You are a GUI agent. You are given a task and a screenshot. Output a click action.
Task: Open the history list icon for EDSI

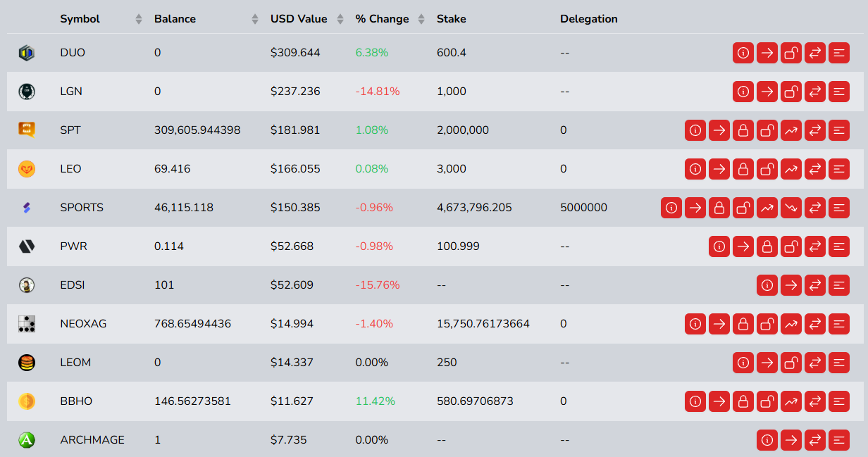tap(838, 285)
